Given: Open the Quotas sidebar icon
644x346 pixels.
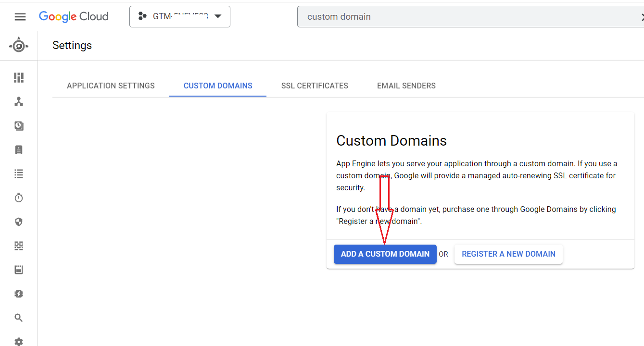Looking at the screenshot, I should pyautogui.click(x=19, y=270).
